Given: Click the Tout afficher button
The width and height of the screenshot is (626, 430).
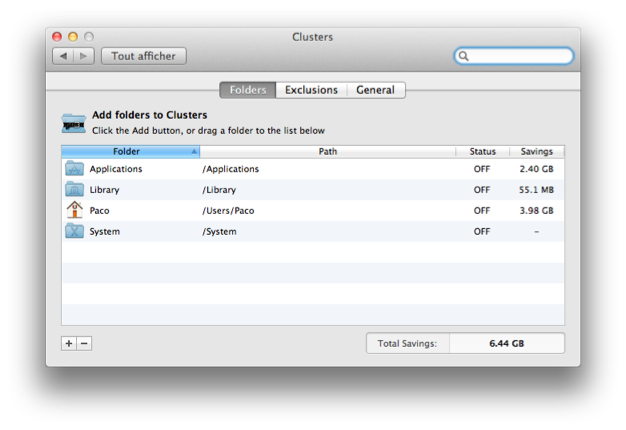Looking at the screenshot, I should click(x=144, y=56).
